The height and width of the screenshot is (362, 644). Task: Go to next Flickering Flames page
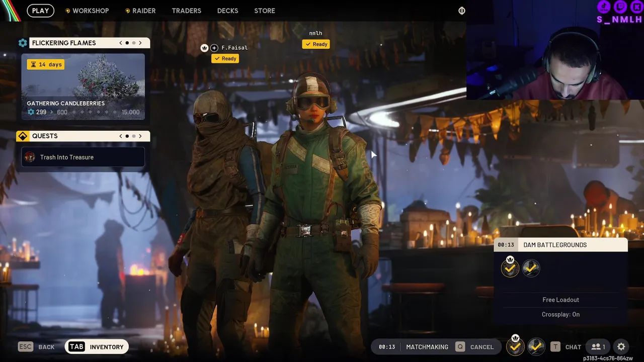(x=140, y=43)
